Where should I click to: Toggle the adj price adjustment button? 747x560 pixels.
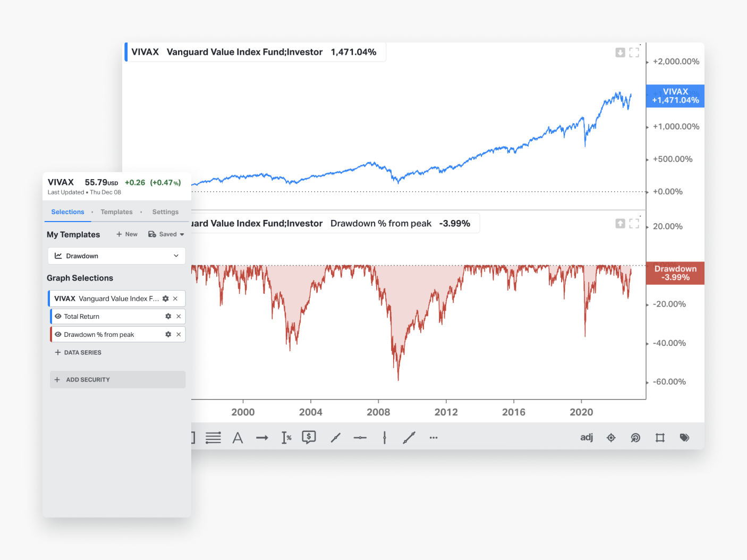(587, 437)
